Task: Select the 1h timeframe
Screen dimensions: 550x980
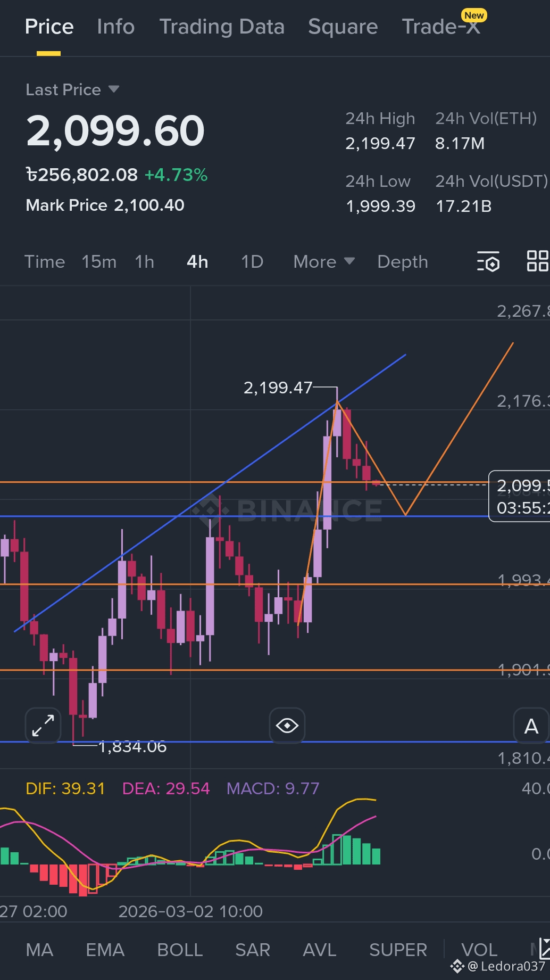Action: [x=144, y=261]
